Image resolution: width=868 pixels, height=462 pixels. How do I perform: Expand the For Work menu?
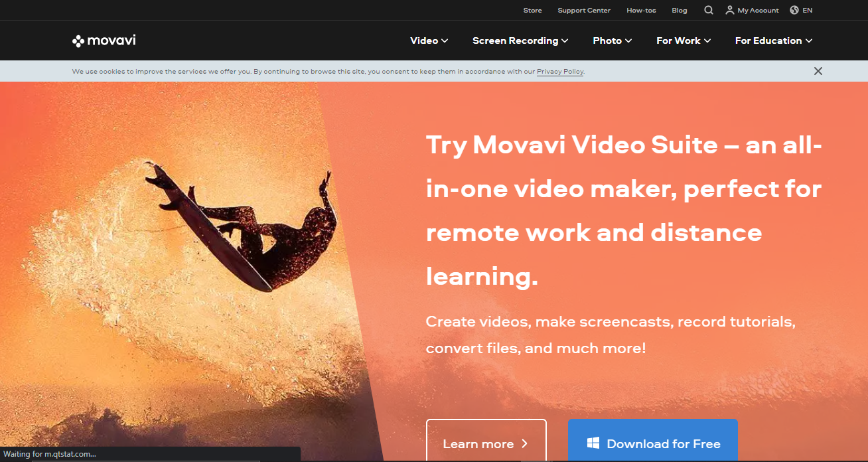click(684, 40)
